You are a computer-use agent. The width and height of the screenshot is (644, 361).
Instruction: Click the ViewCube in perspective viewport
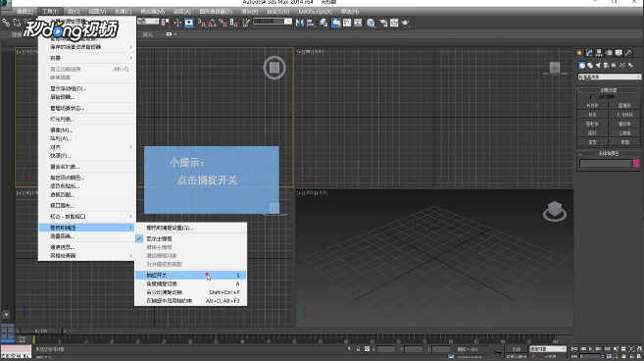(x=555, y=211)
